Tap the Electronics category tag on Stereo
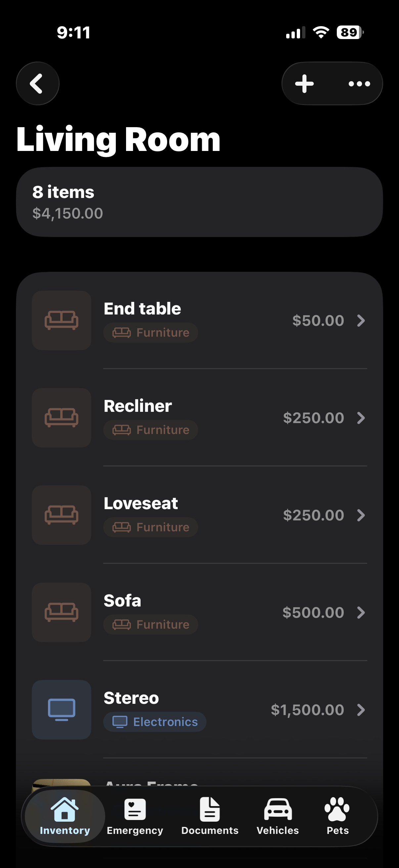 click(x=155, y=722)
